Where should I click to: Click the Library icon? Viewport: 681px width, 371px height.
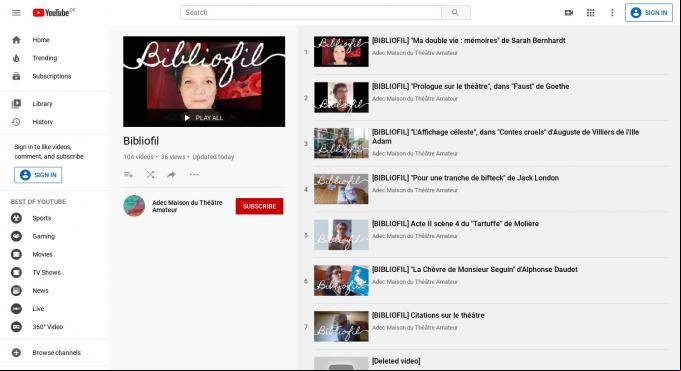(16, 104)
